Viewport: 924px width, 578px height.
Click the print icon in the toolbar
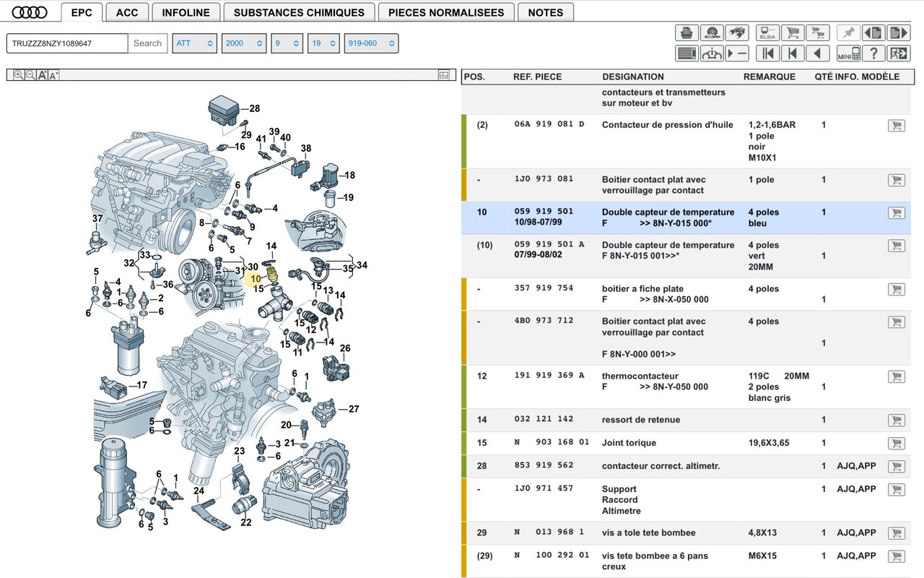687,33
